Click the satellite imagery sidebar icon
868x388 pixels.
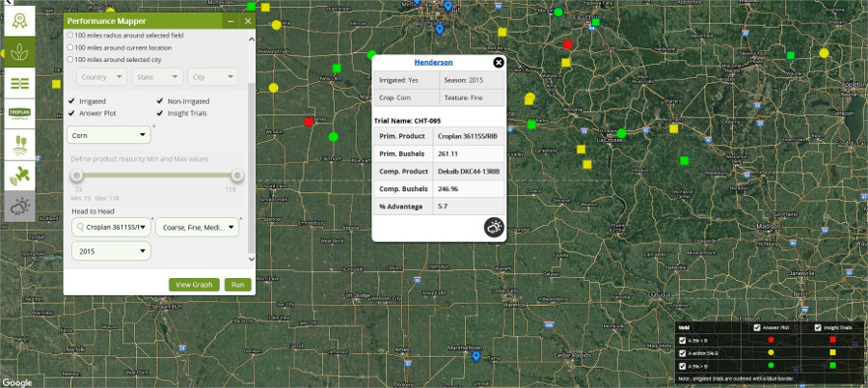19,176
